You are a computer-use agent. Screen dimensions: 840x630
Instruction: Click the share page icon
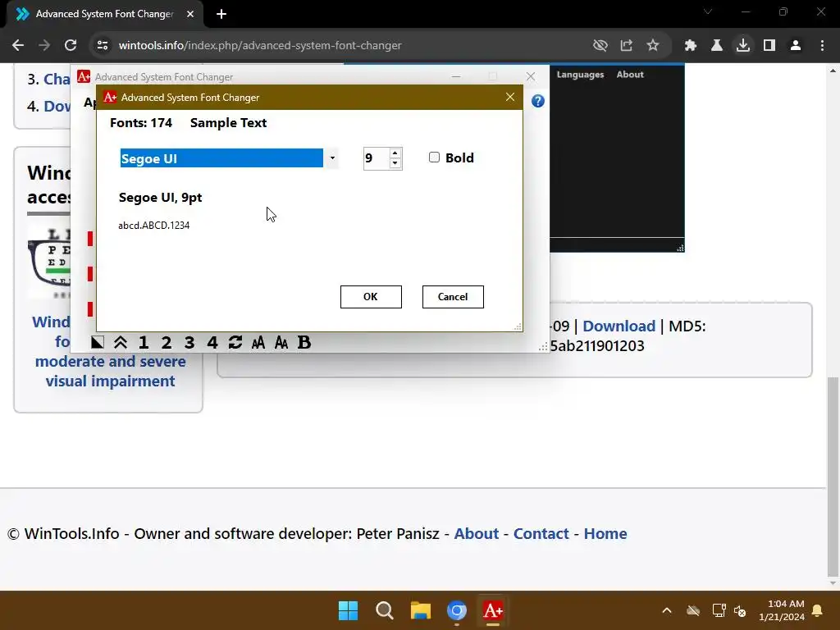tap(626, 45)
